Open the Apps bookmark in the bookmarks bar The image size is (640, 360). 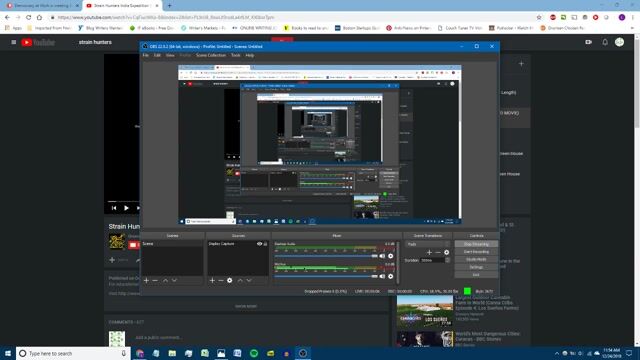coord(13,28)
